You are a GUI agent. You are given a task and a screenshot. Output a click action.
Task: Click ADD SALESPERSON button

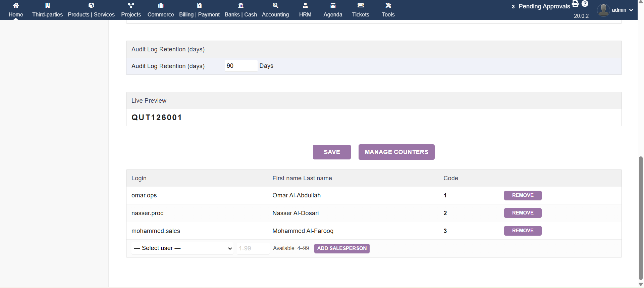[342, 248]
